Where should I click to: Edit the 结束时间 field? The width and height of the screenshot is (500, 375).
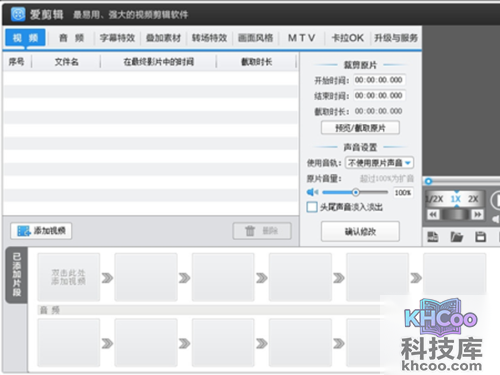tap(379, 96)
